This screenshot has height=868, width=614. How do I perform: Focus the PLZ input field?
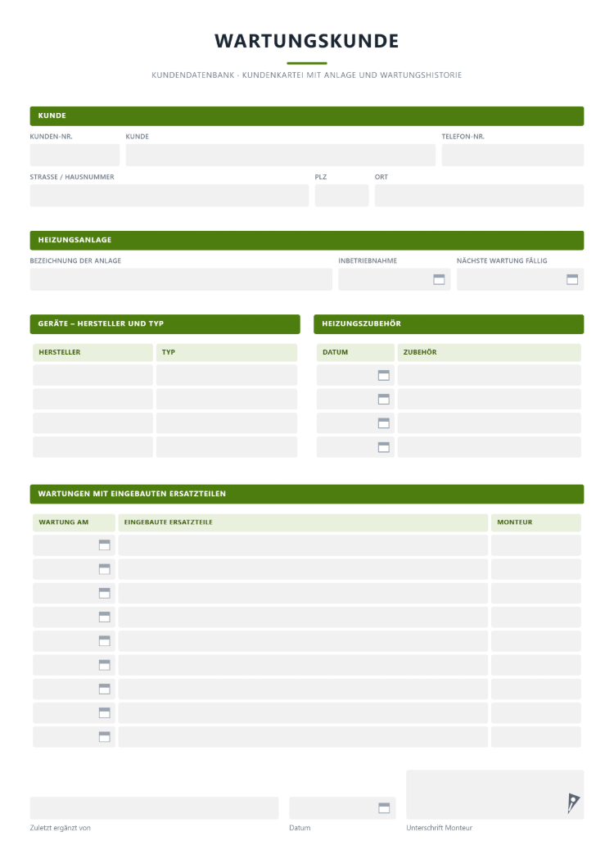[341, 196]
